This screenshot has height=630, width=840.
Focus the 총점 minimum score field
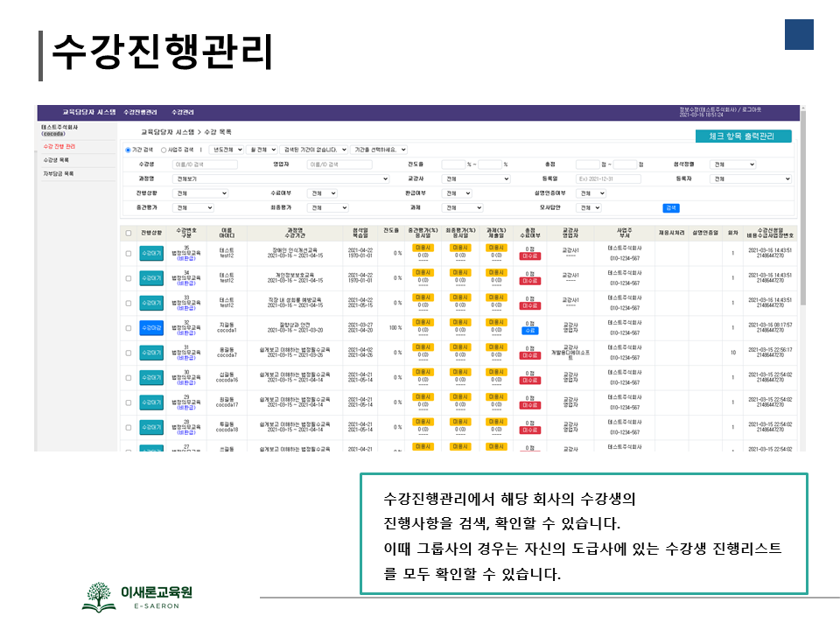pyautogui.click(x=588, y=164)
